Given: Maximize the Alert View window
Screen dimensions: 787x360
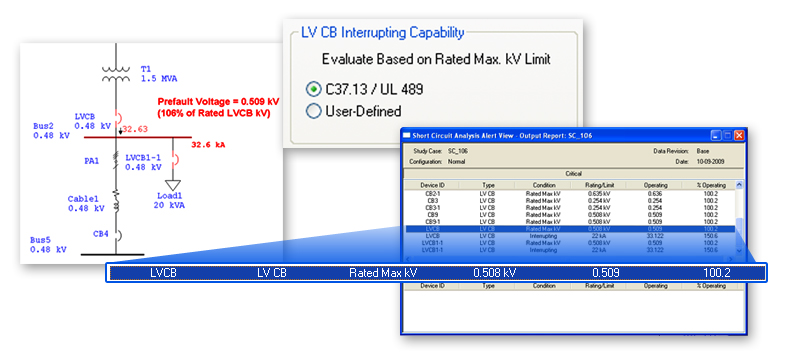Looking at the screenshot, I should point(727,136).
